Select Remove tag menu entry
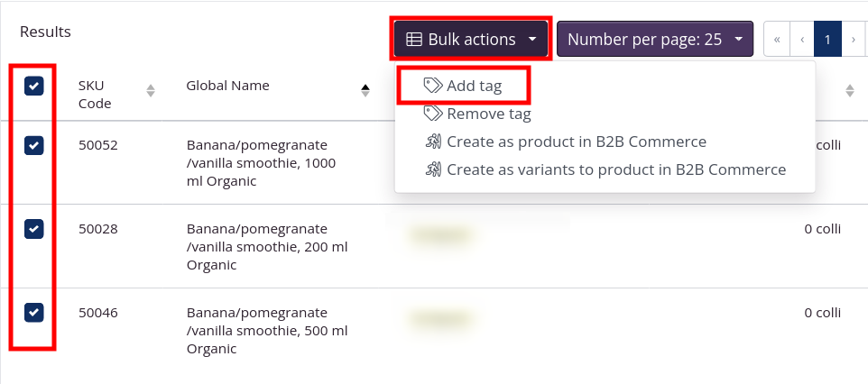Viewport: 868px width, 384px height. 488,114
